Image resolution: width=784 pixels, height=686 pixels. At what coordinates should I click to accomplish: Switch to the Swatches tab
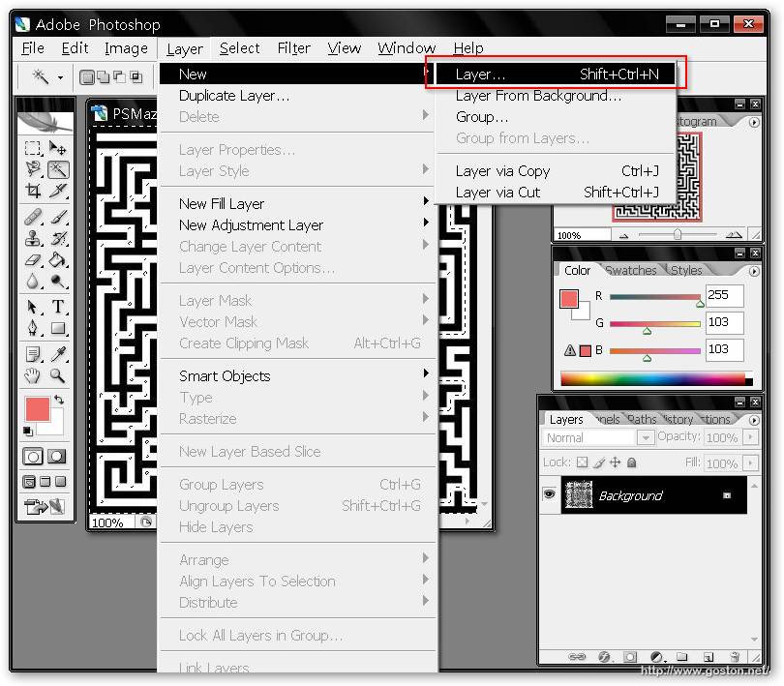(631, 270)
